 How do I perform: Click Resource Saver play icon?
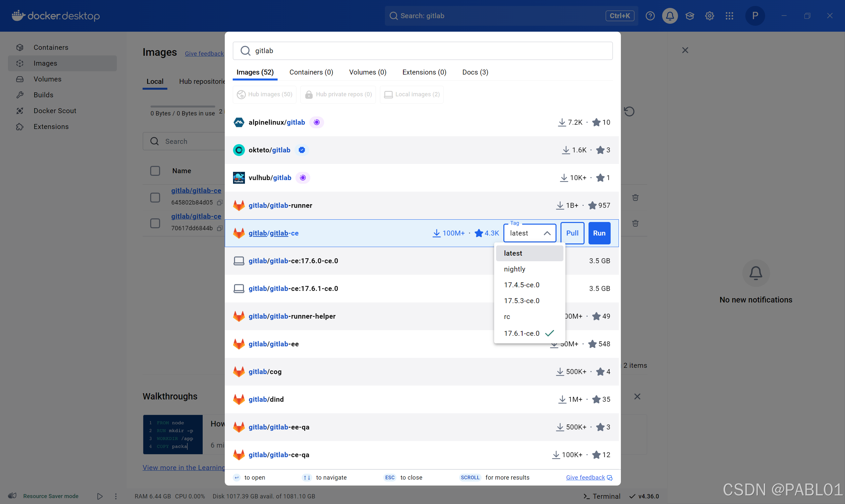tap(100, 496)
